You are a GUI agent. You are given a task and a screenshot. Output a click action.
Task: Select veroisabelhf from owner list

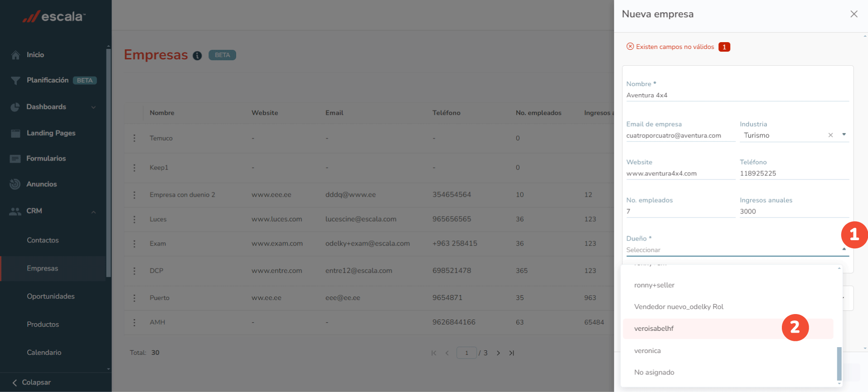(654, 329)
